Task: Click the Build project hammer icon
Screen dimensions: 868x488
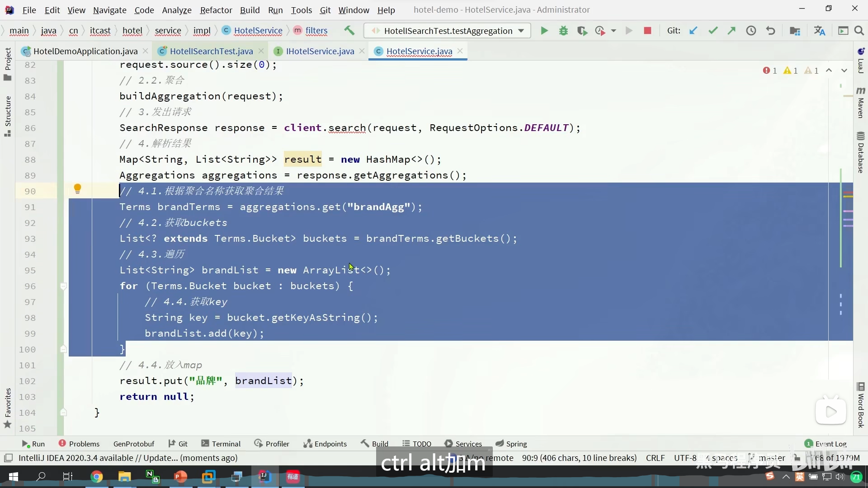Action: pos(349,31)
